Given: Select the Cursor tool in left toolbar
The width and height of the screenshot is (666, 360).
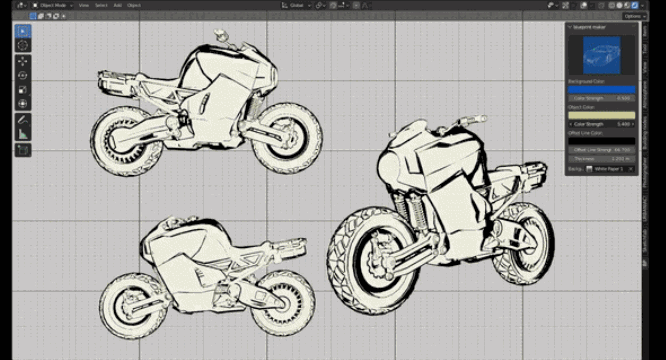Looking at the screenshot, I should pyautogui.click(x=23, y=45).
